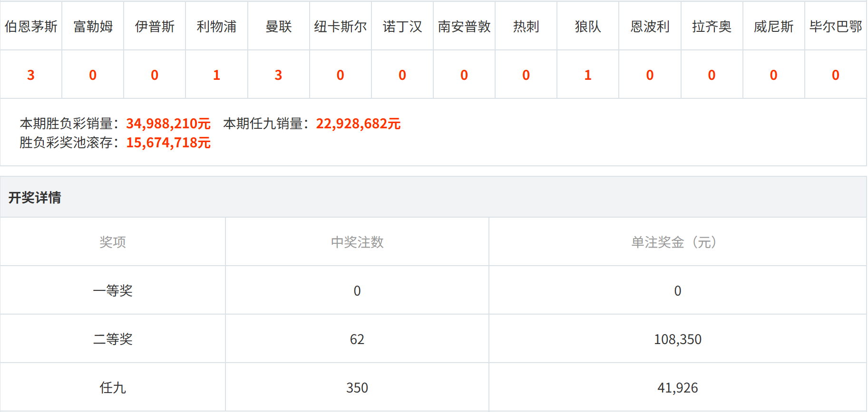Select result 0 under 热刺

point(526,75)
